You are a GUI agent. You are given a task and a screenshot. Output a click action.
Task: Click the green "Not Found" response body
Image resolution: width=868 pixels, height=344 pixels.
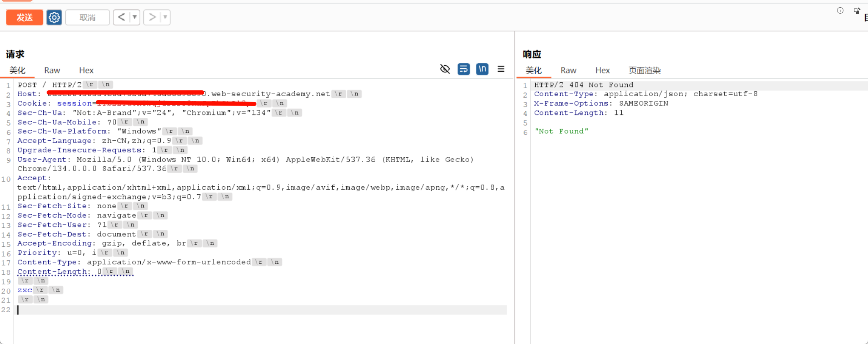[x=562, y=131]
